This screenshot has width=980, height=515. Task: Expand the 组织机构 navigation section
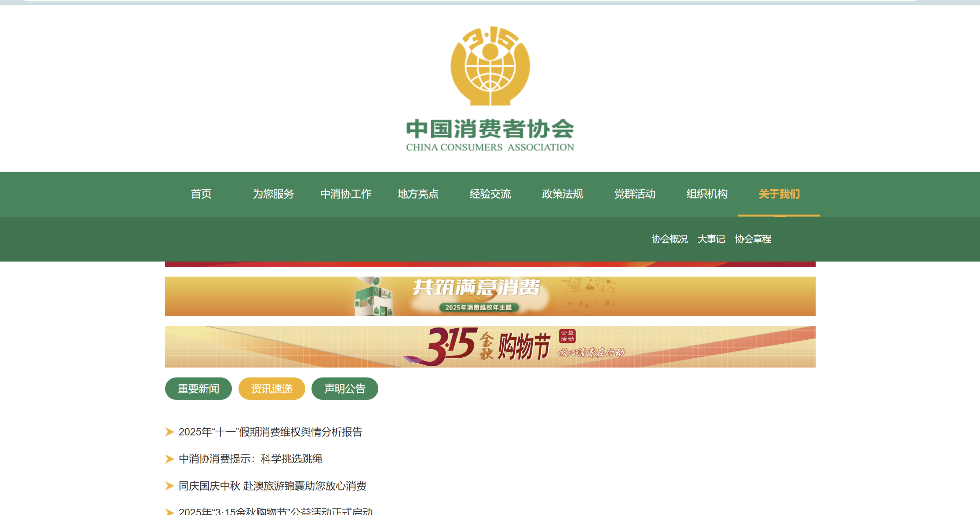pyautogui.click(x=707, y=194)
